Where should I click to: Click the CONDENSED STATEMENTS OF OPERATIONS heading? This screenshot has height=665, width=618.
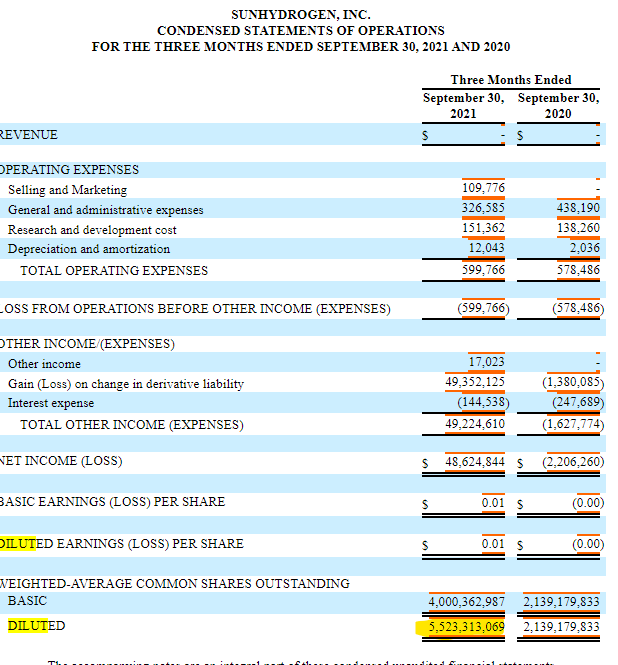coord(301,31)
